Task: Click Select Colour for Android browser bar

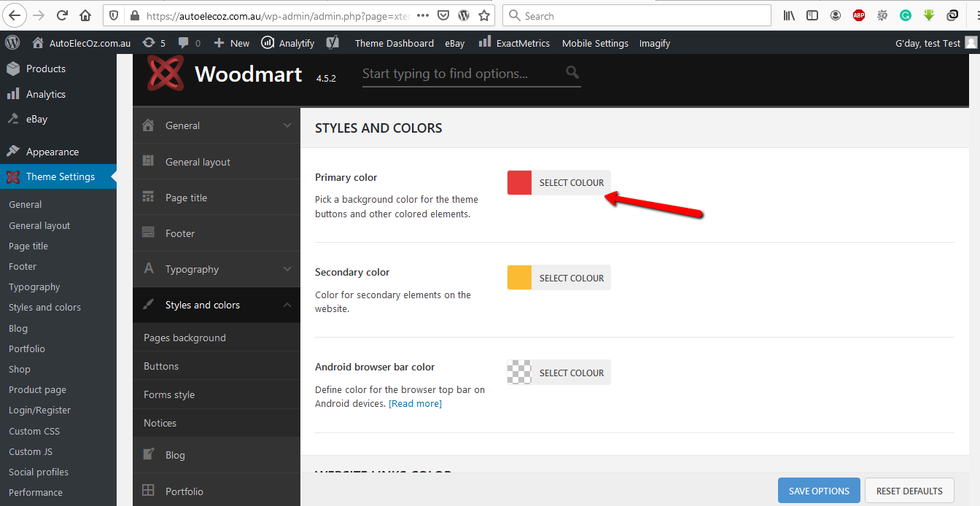Action: coord(572,373)
